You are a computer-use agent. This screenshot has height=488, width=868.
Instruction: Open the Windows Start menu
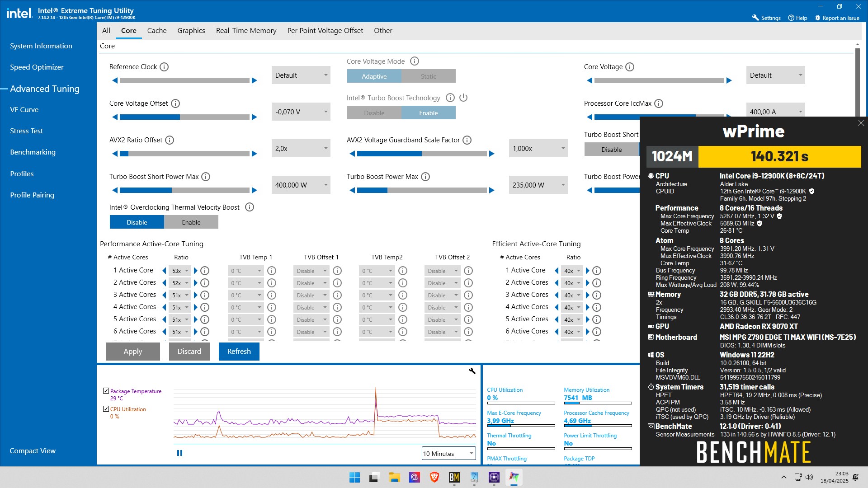(354, 477)
